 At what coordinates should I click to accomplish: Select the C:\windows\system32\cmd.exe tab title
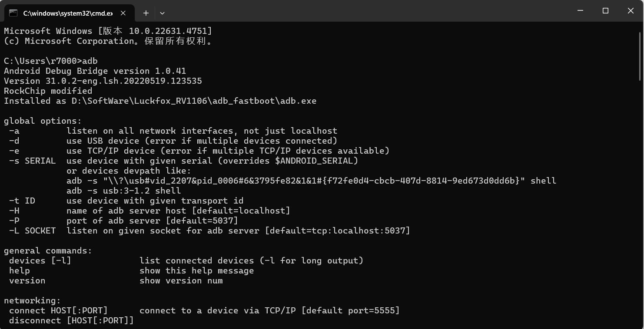[68, 13]
